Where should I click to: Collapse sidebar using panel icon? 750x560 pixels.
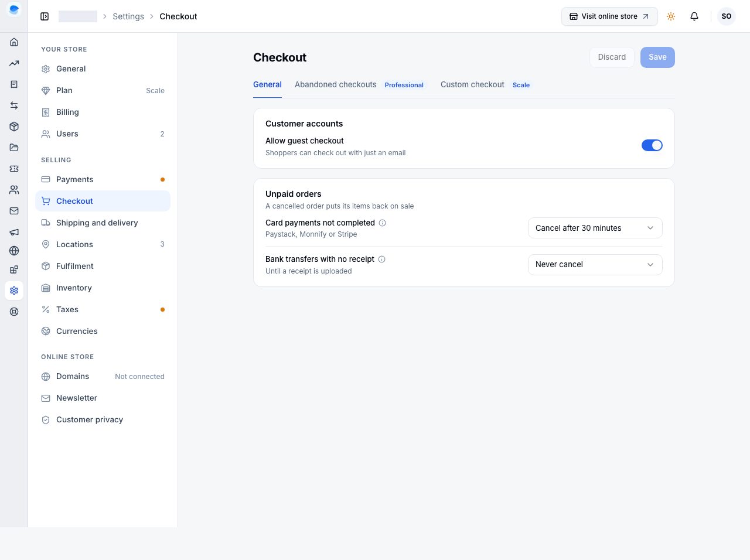pos(45,16)
